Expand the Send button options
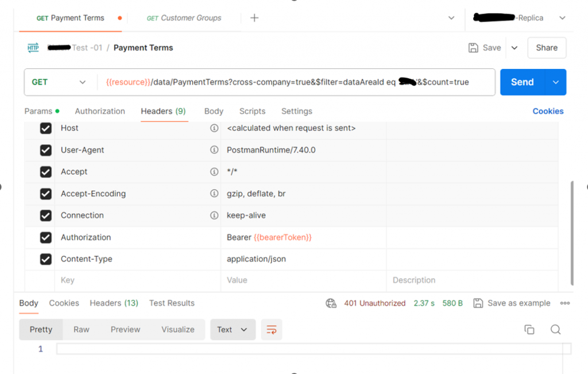This screenshot has height=374, width=588. pos(555,82)
